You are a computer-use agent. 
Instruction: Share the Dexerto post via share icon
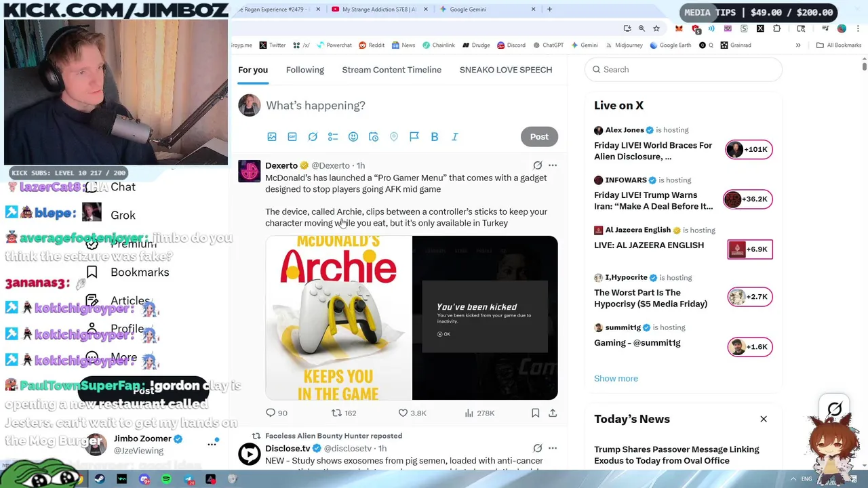coord(553,413)
